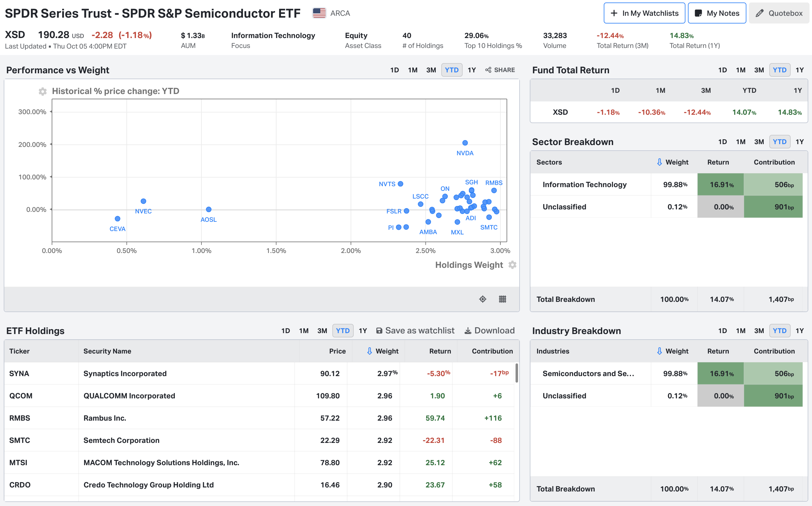Image resolution: width=812 pixels, height=506 pixels.
Task: Click the pencil icon in Quotebox
Action: click(x=759, y=13)
